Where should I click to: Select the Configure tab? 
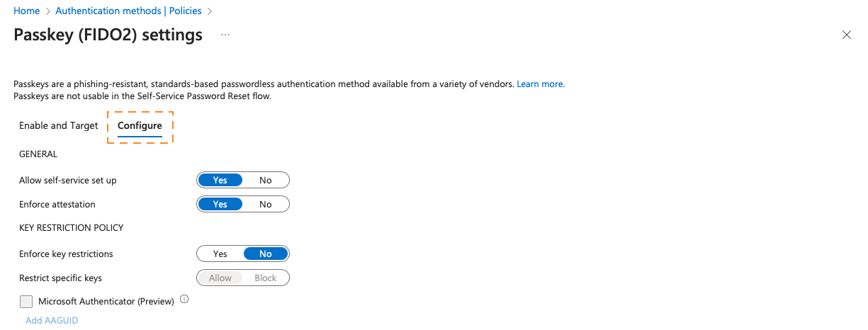click(140, 125)
